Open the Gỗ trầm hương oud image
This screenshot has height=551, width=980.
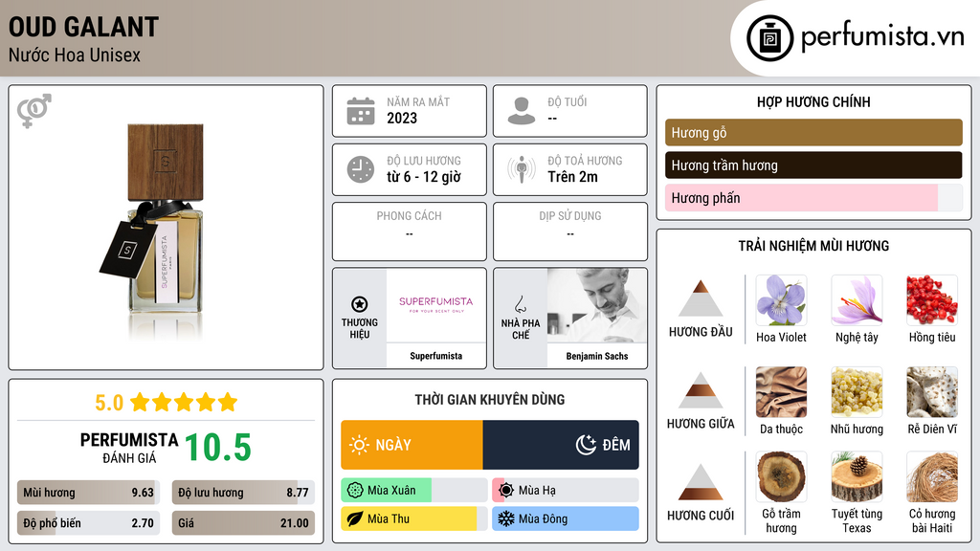click(781, 476)
